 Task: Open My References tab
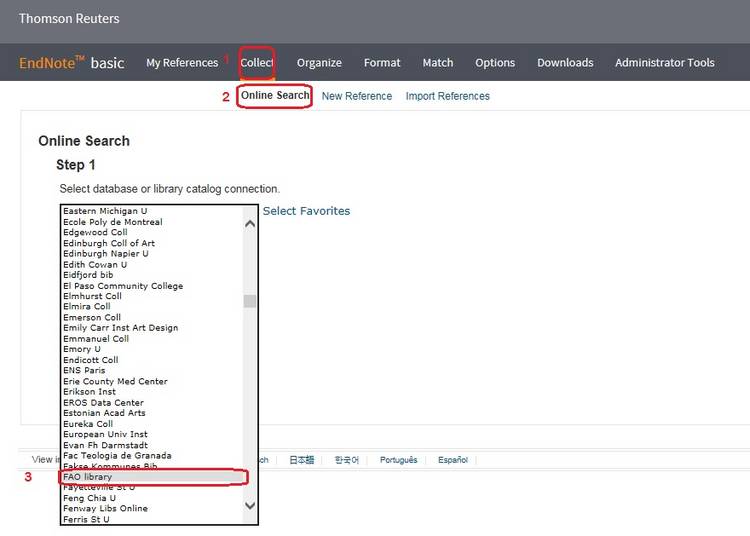pos(182,63)
